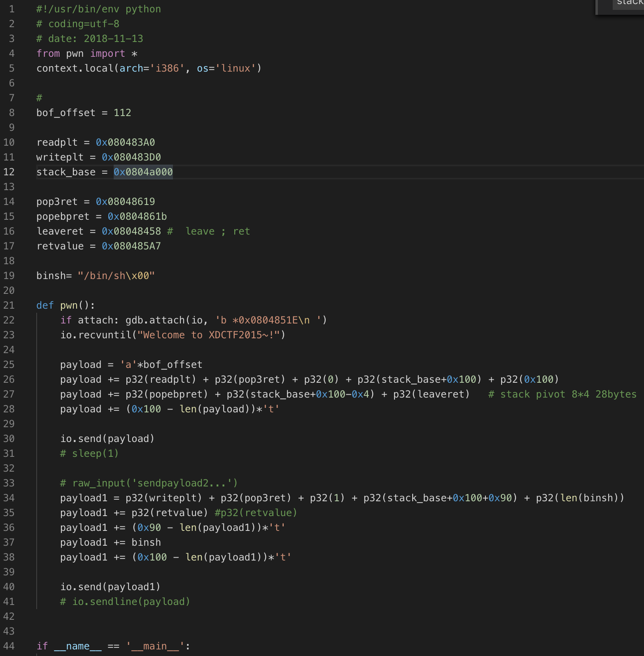Click the '# date: 2018-11-13' comment
The image size is (644, 656).
(90, 39)
